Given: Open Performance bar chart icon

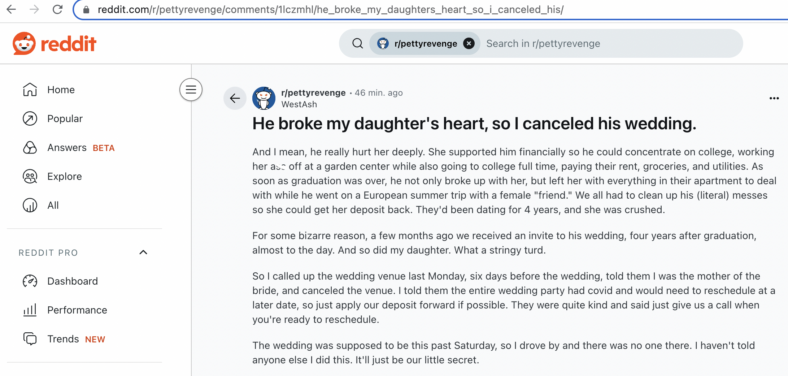Looking at the screenshot, I should [x=30, y=310].
